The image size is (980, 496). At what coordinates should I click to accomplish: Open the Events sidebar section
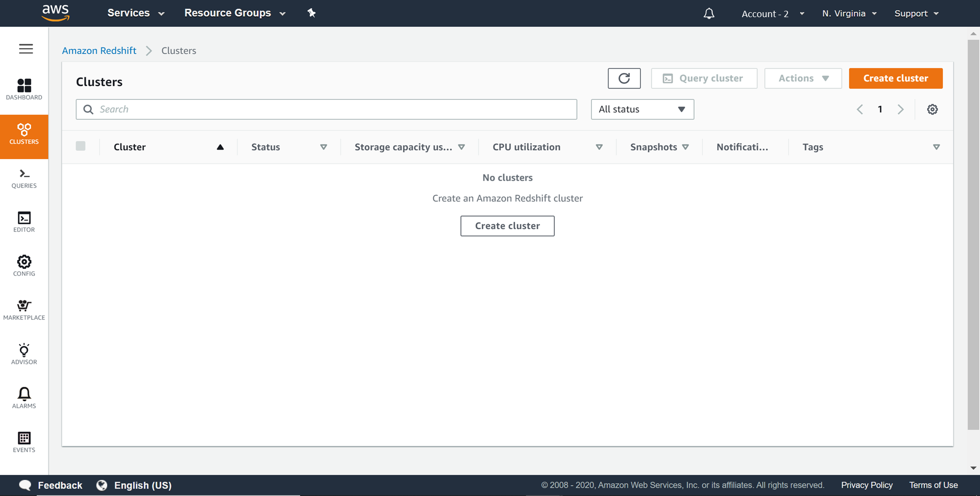point(24,442)
